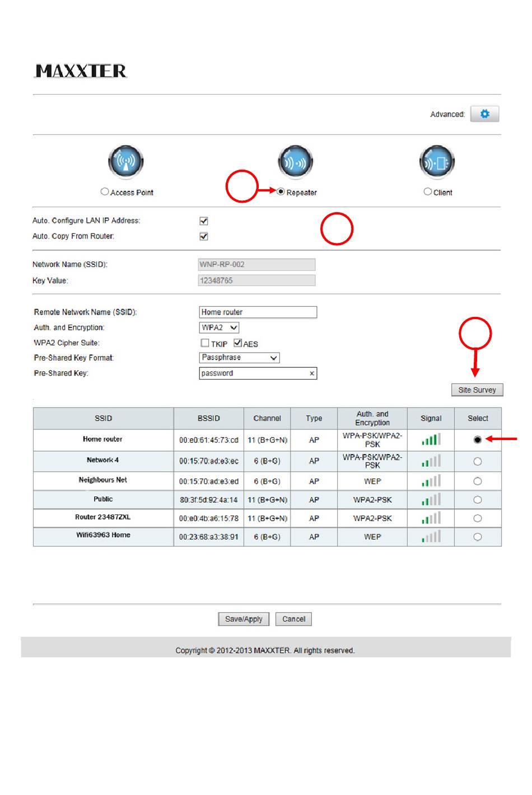Viewport: 532px width, 795px height.
Task: Click the Network Name (SSID) field WNP-RP-002
Action: pos(256,264)
